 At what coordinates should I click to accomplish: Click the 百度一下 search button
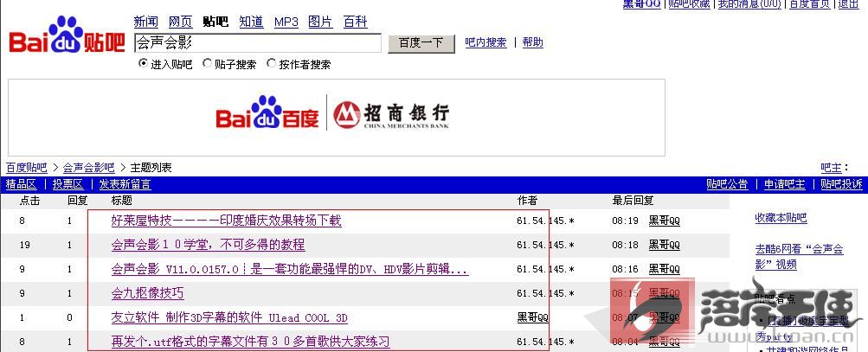click(x=421, y=43)
